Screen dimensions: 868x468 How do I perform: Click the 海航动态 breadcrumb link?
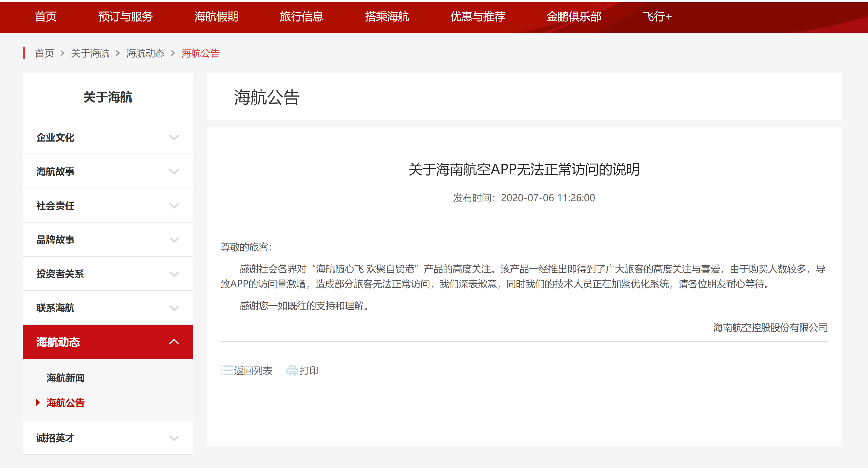point(145,53)
